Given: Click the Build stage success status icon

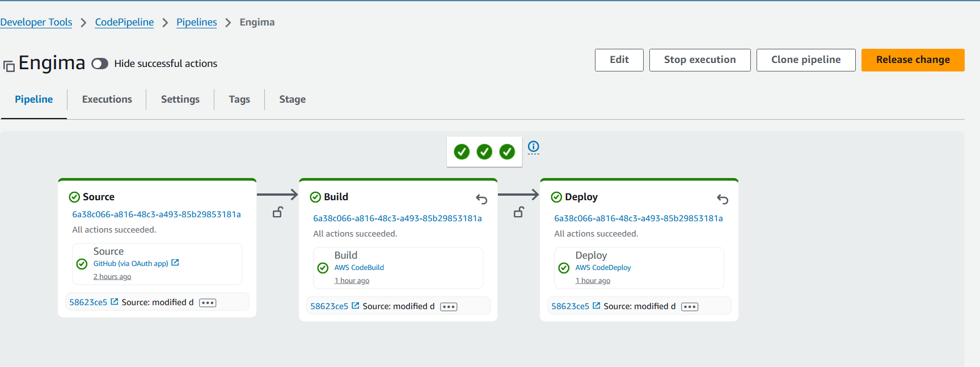Looking at the screenshot, I should 315,197.
